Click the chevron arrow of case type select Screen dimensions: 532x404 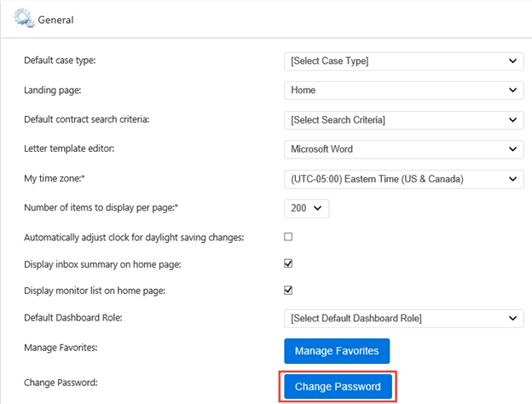512,61
